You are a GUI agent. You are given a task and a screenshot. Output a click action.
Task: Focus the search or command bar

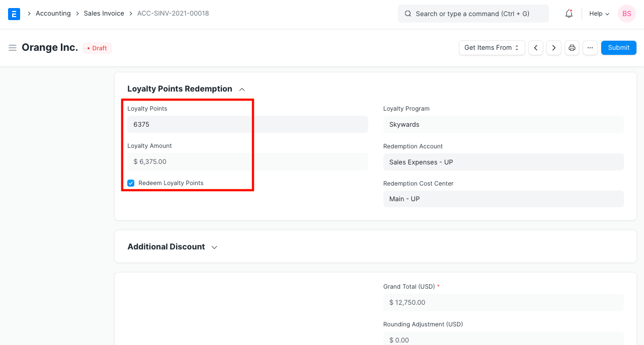pyautogui.click(x=473, y=14)
